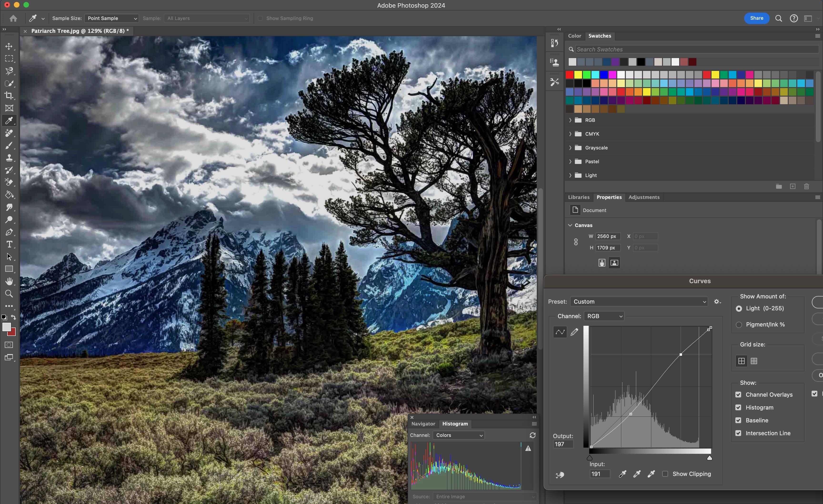
Task: Click the histogram refresh icon
Action: tap(532, 435)
